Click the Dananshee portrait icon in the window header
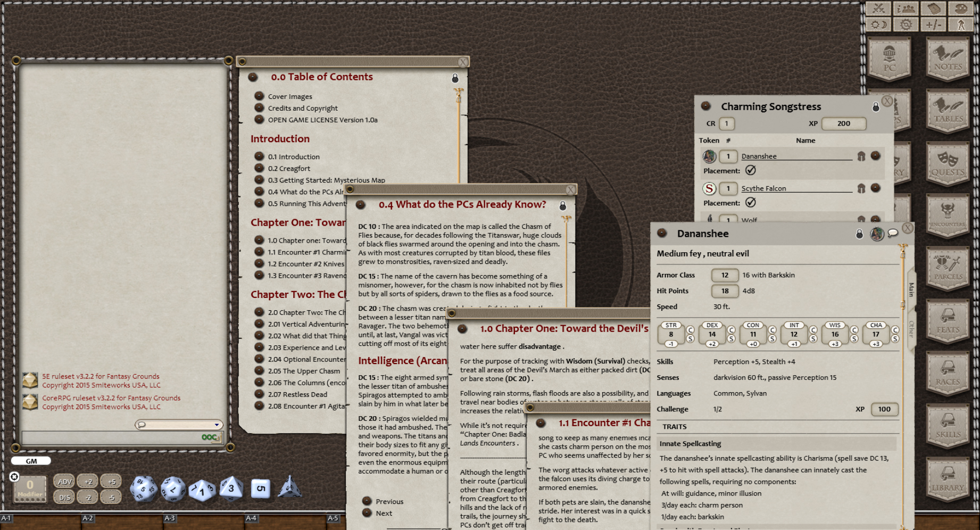The image size is (980, 530). (x=877, y=234)
